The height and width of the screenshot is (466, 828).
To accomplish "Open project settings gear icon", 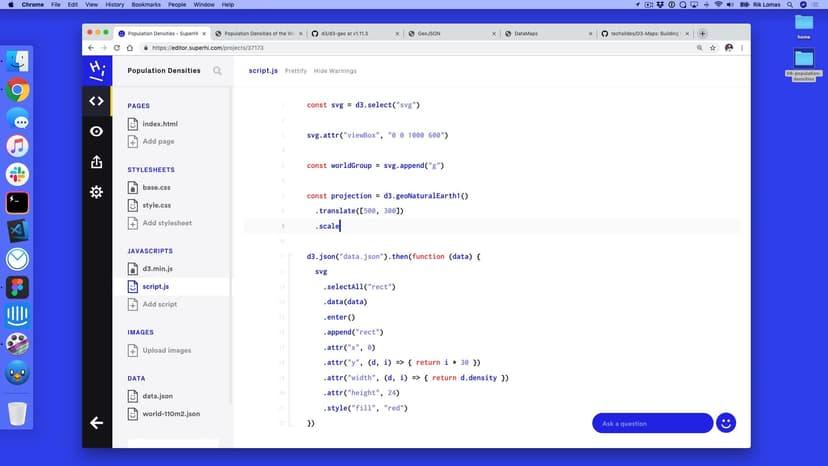I will (96, 191).
